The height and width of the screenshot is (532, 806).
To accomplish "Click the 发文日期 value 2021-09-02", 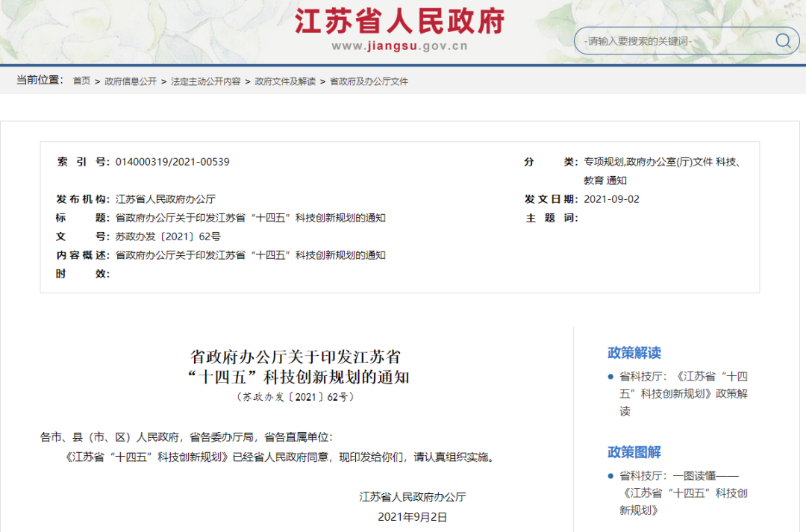I will [x=611, y=199].
